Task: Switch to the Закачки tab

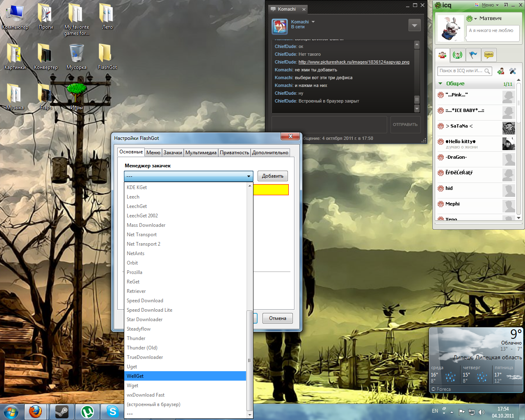Action: coord(173,153)
